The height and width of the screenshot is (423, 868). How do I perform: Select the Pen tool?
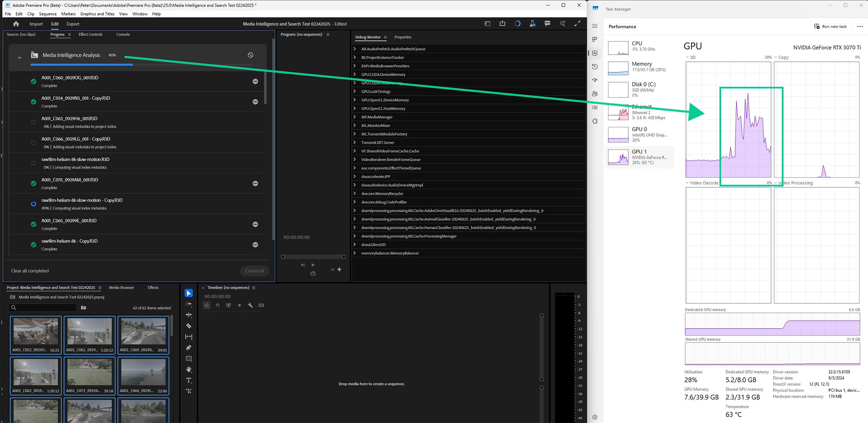coord(188,347)
